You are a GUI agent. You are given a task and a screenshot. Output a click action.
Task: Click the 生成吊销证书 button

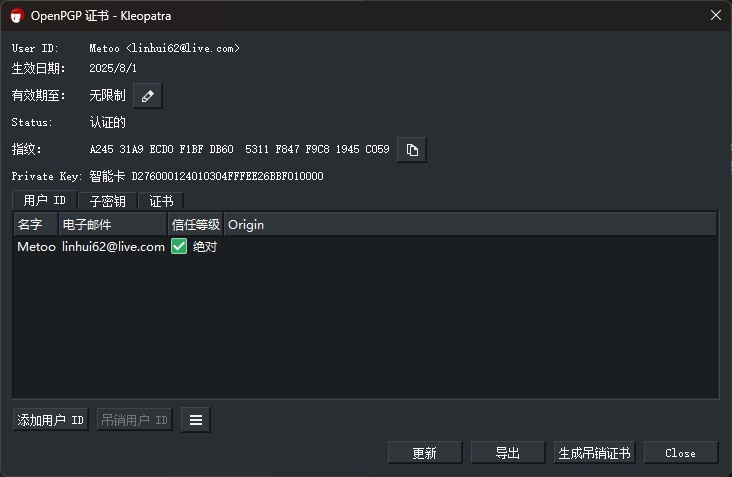[594, 453]
